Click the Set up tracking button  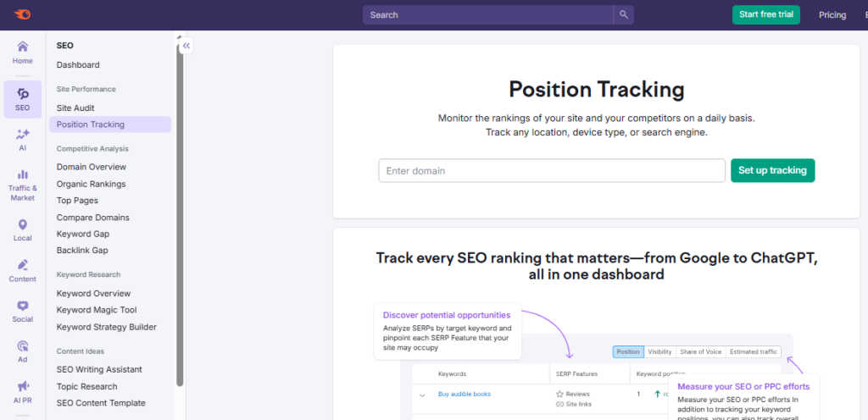772,170
